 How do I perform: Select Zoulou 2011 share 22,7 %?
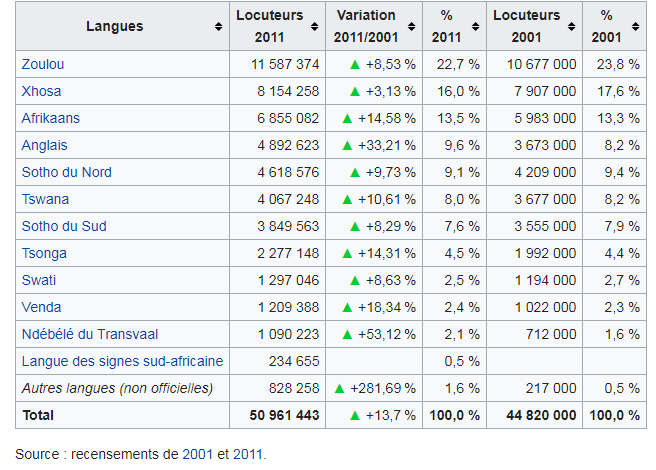point(458,64)
